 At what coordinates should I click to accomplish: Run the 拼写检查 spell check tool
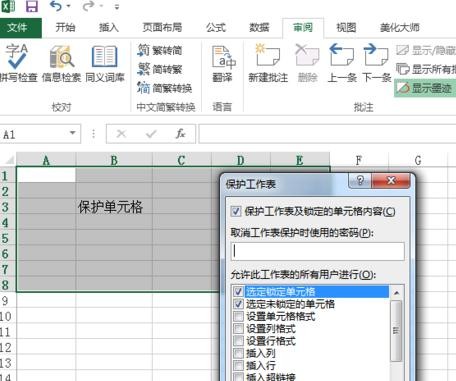(18, 63)
